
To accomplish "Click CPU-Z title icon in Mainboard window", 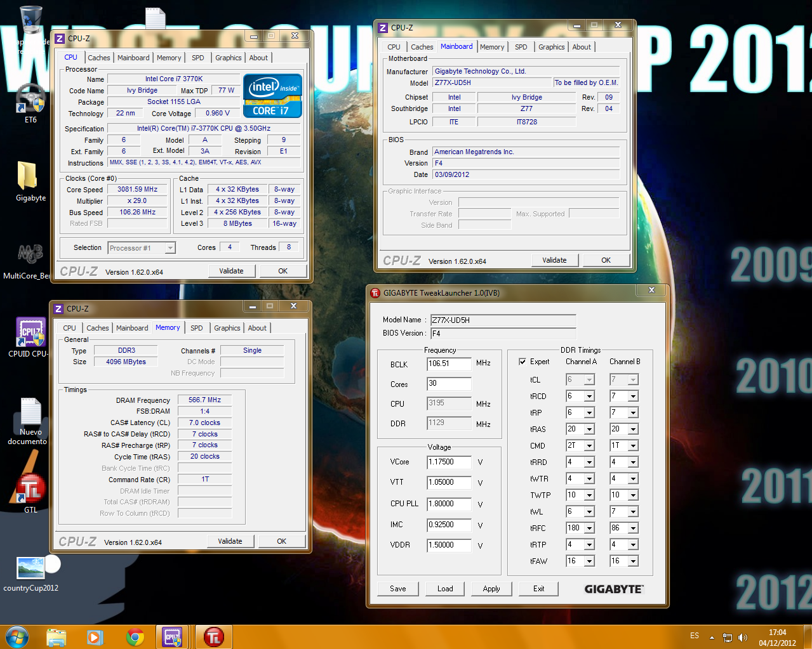I will 383,28.
